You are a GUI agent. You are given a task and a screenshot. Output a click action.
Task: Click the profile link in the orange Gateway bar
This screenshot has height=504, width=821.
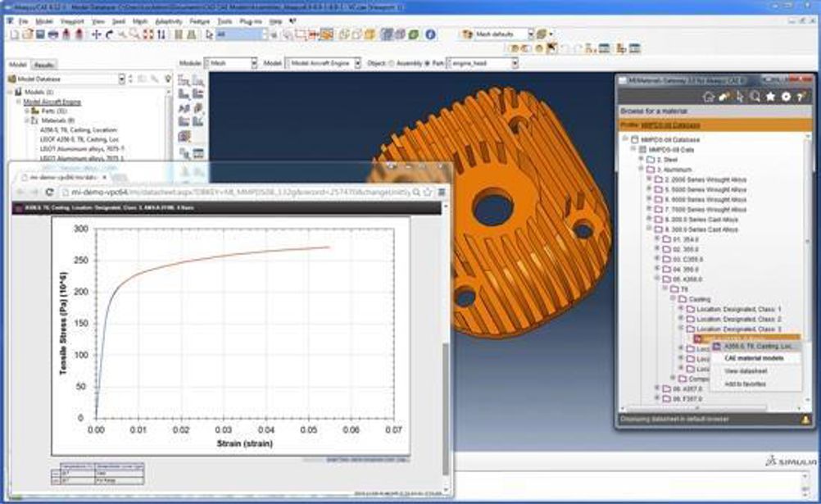pyautogui.click(x=670, y=125)
